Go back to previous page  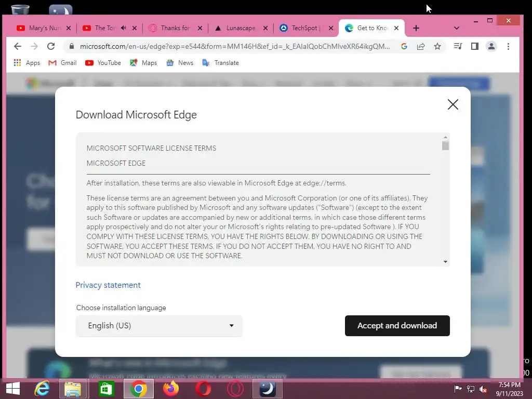click(18, 46)
